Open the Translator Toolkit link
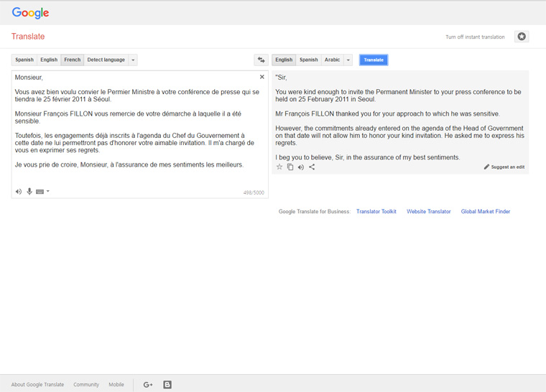 (376, 211)
